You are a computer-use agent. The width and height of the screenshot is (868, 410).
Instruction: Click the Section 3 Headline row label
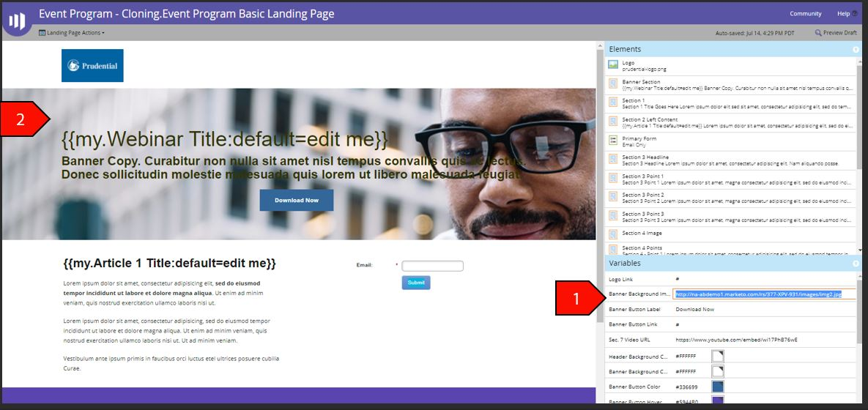pos(645,157)
